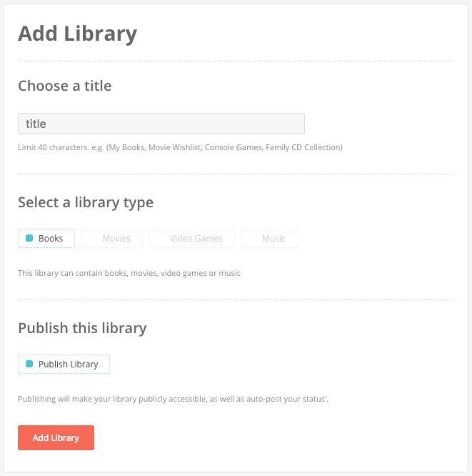
Task: Click the "This library can contain" description
Action: 129,273
